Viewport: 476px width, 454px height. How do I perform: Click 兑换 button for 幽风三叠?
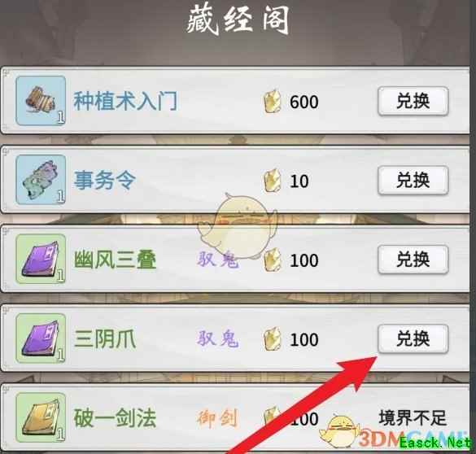(x=413, y=260)
